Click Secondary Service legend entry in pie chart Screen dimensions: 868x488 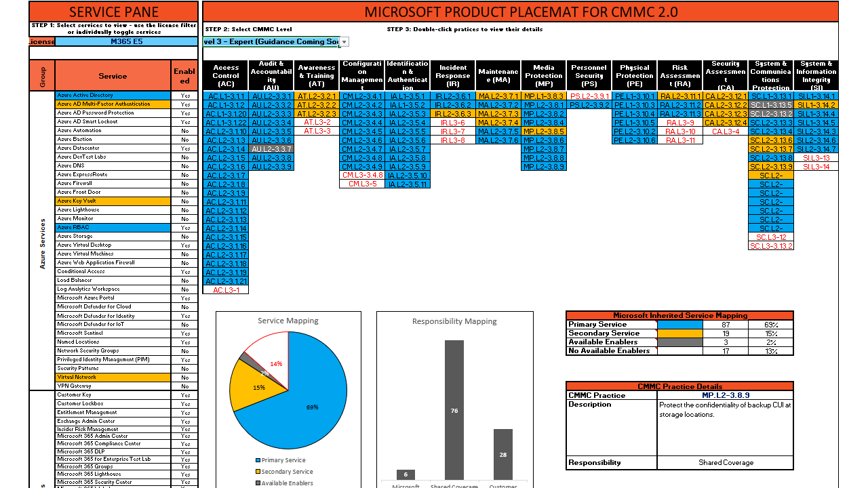(283, 472)
